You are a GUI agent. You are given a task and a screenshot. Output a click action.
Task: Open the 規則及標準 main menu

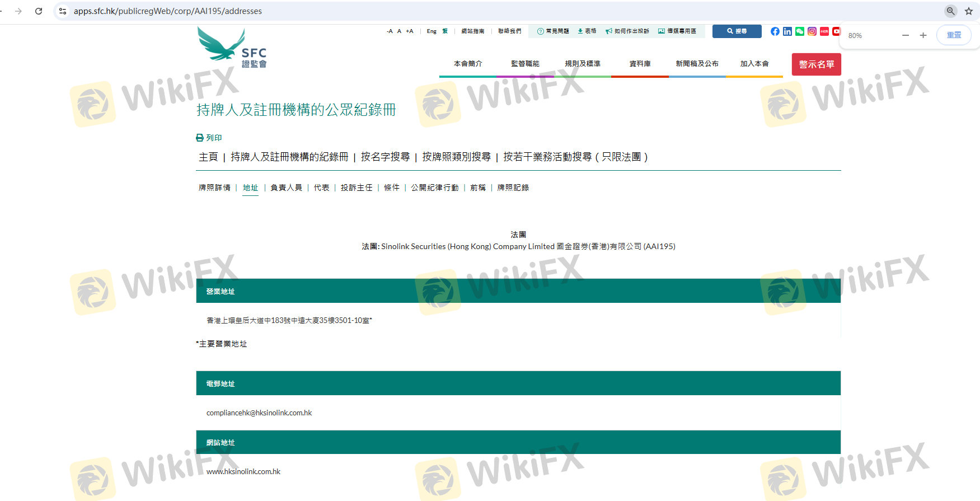(583, 64)
